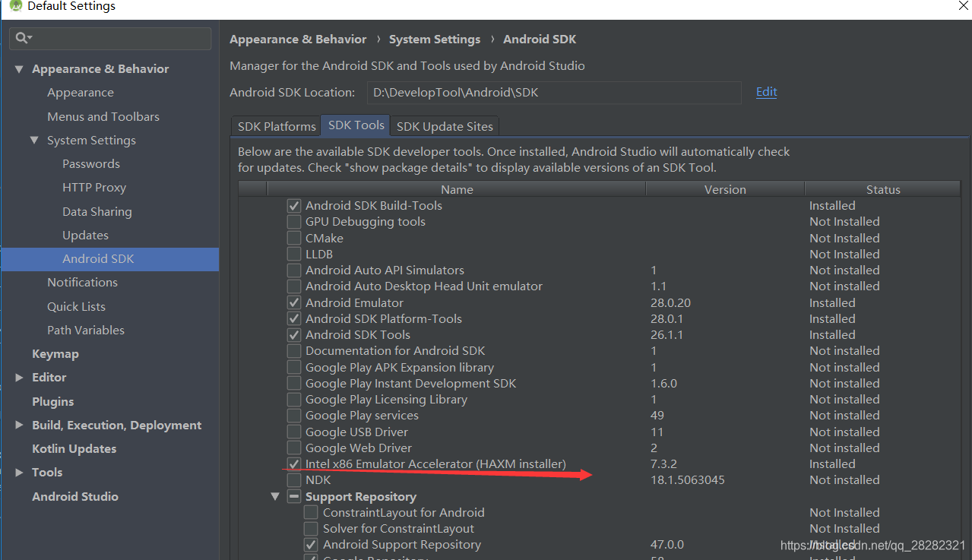Disable Intel x86 Emulator Accelerator (HAXM installer)

pos(294,464)
